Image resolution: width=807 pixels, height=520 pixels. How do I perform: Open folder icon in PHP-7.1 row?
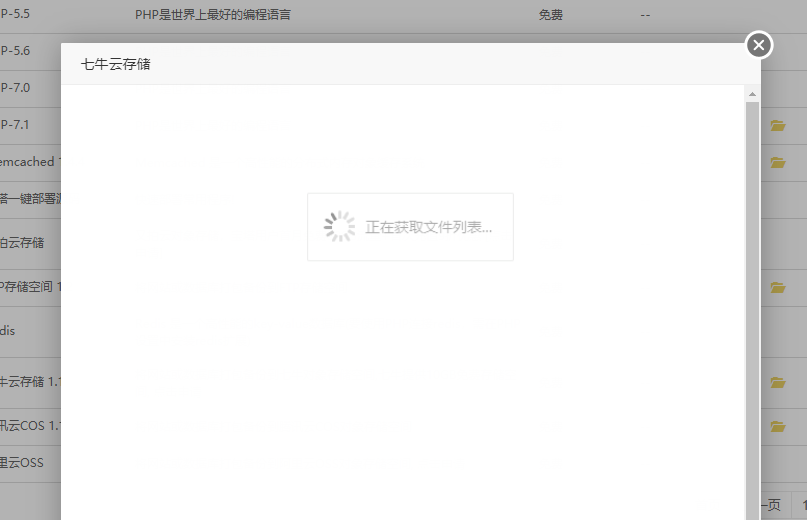point(778,125)
